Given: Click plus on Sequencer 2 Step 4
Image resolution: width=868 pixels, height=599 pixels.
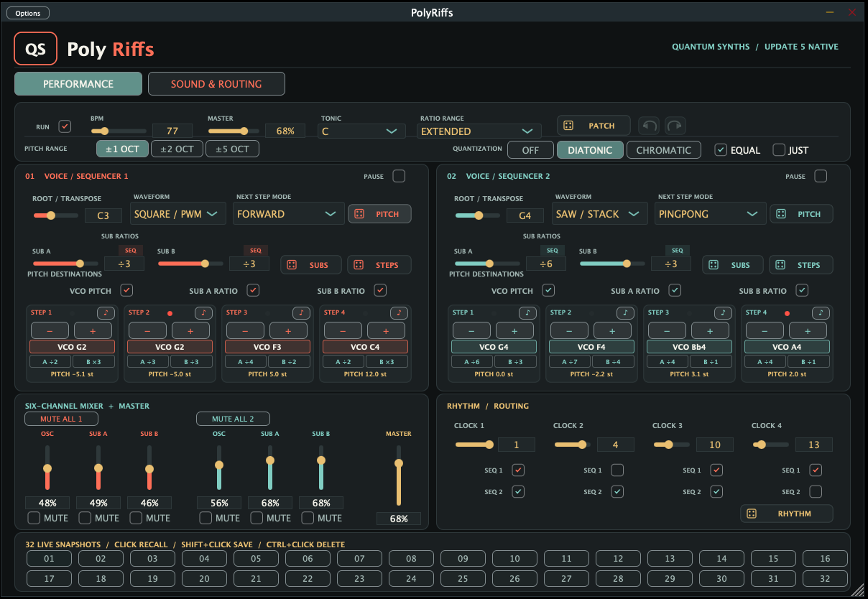Looking at the screenshot, I should [x=808, y=330].
